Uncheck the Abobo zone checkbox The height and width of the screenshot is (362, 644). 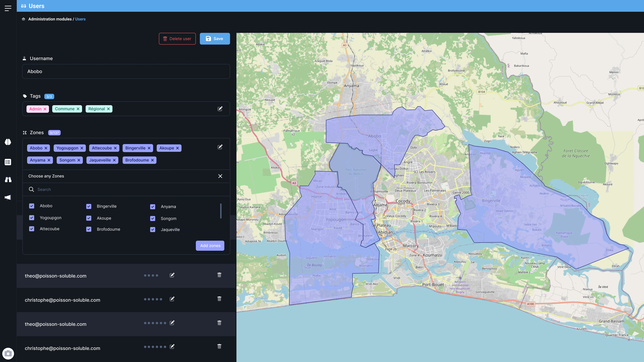click(32, 206)
